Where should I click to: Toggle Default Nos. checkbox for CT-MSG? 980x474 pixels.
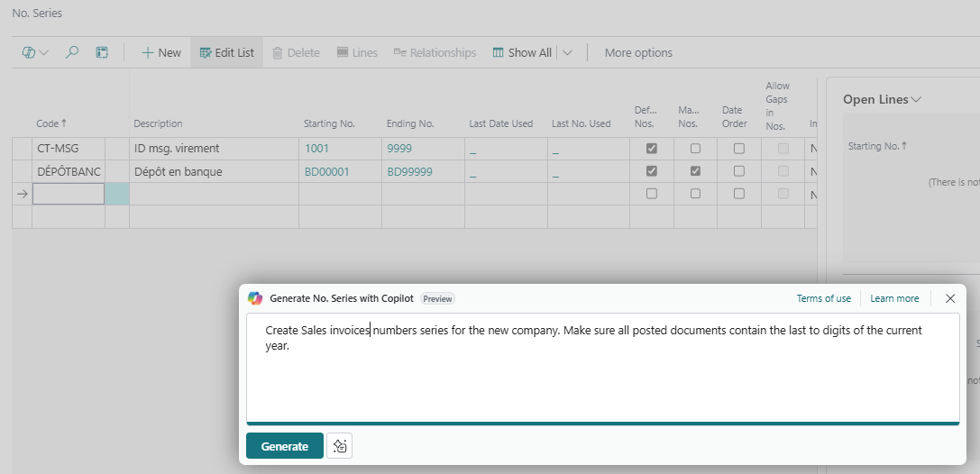click(652, 149)
